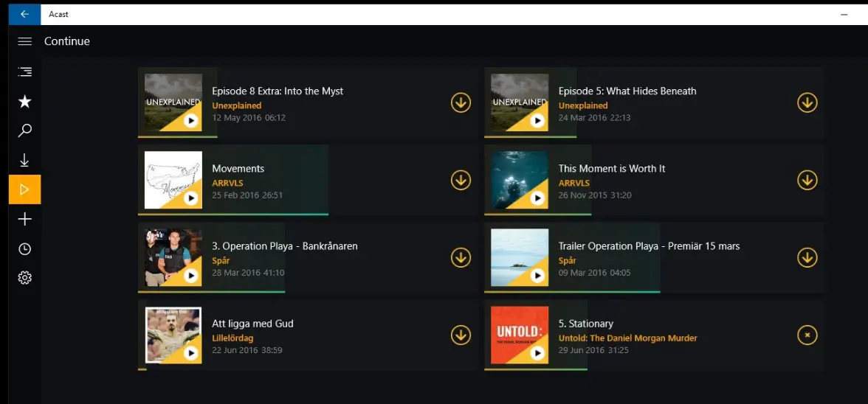
Task: Open search magnifier in sidebar
Action: tap(25, 130)
